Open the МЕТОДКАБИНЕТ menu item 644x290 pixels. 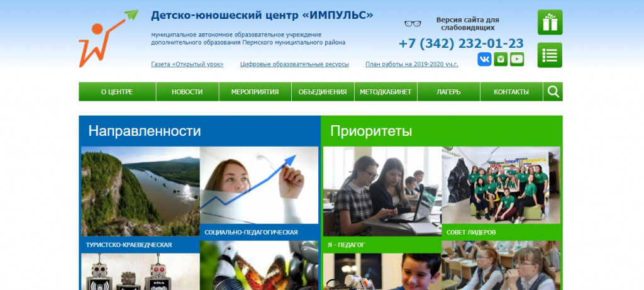click(386, 92)
